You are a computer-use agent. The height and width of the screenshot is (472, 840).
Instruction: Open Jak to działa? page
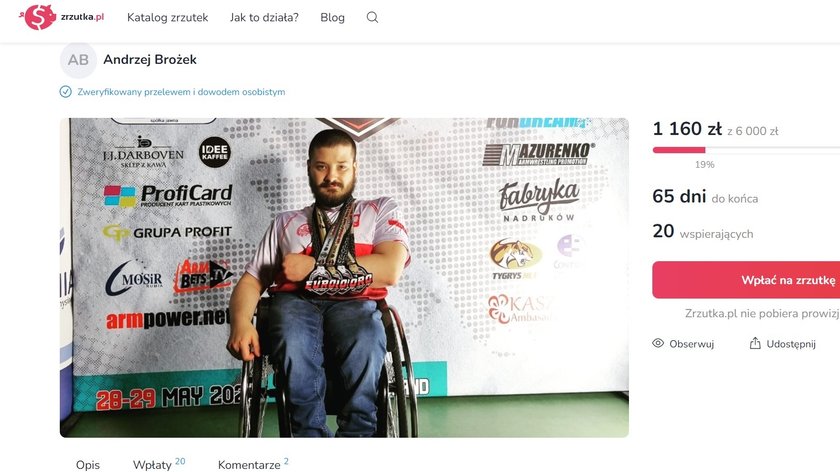coord(264,17)
